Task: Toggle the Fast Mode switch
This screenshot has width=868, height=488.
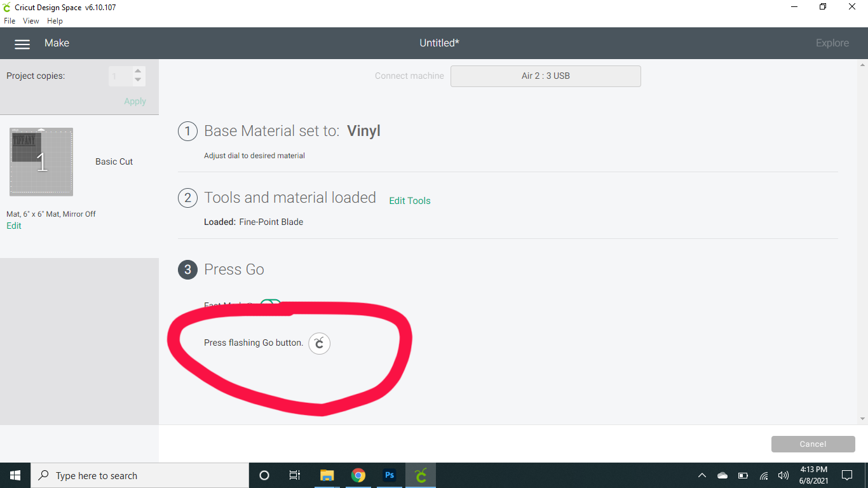Action: (271, 305)
